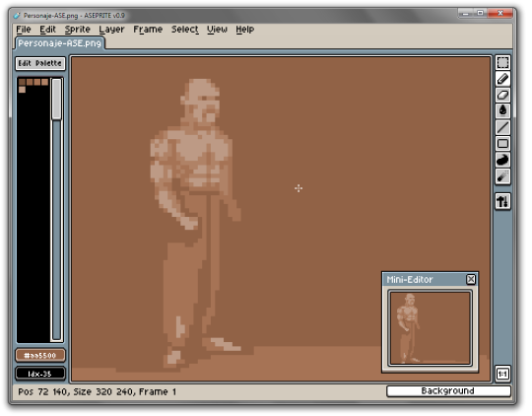Image resolution: width=532 pixels, height=416 pixels.
Task: Pick the fourth palette swatch in top row
Action: click(x=44, y=82)
